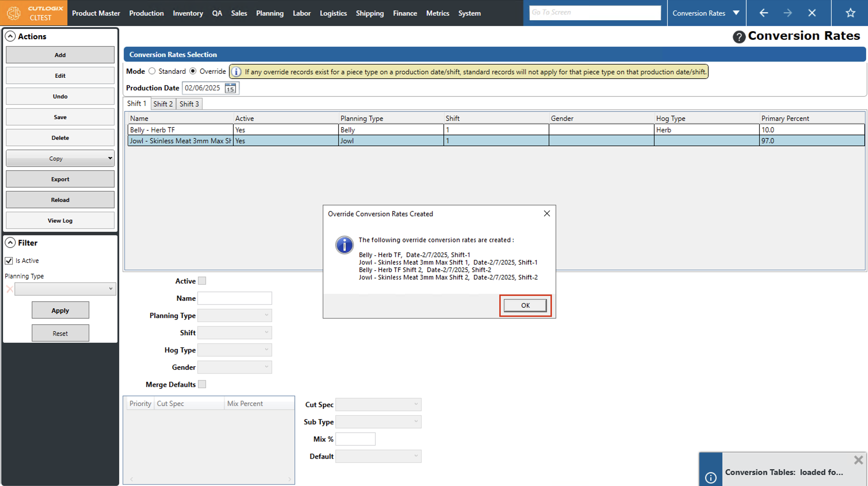Open the Production Date calendar picker
The height and width of the screenshot is (486, 868).
point(230,88)
